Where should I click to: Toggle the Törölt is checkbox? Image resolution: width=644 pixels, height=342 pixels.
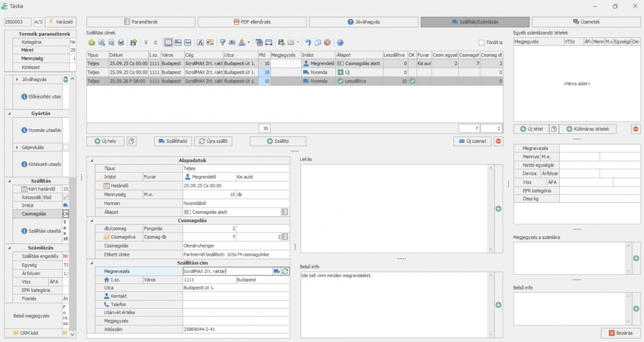[x=481, y=42]
